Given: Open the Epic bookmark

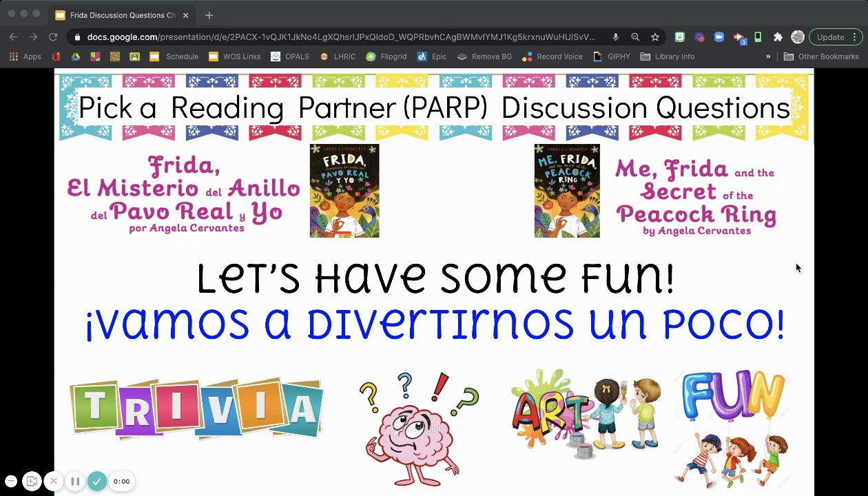Looking at the screenshot, I should [432, 56].
